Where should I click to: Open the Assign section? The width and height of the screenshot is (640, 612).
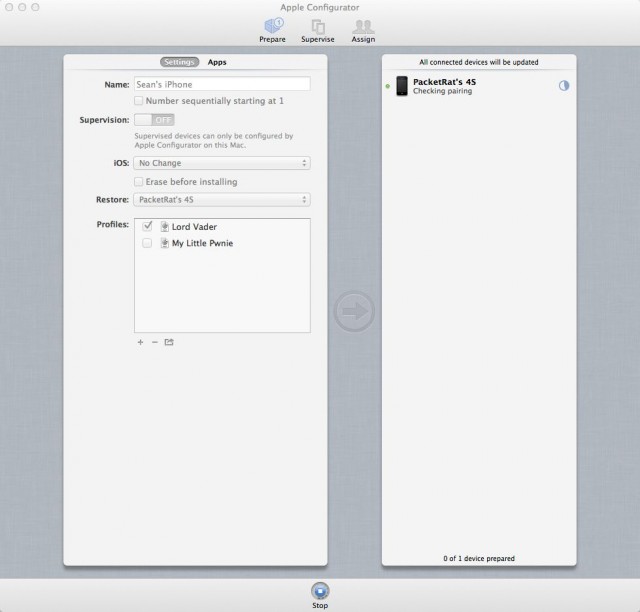(363, 31)
